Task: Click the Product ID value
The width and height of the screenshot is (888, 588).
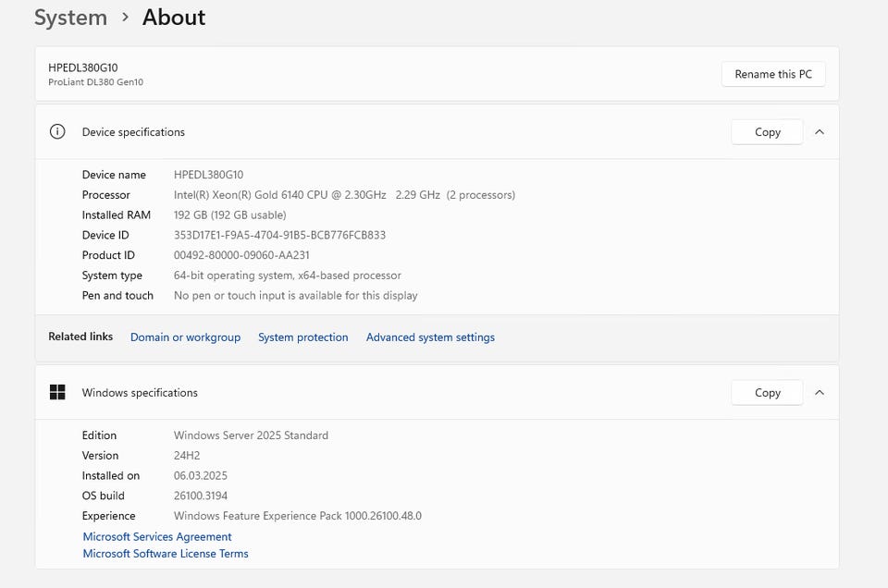Action: 241,256
